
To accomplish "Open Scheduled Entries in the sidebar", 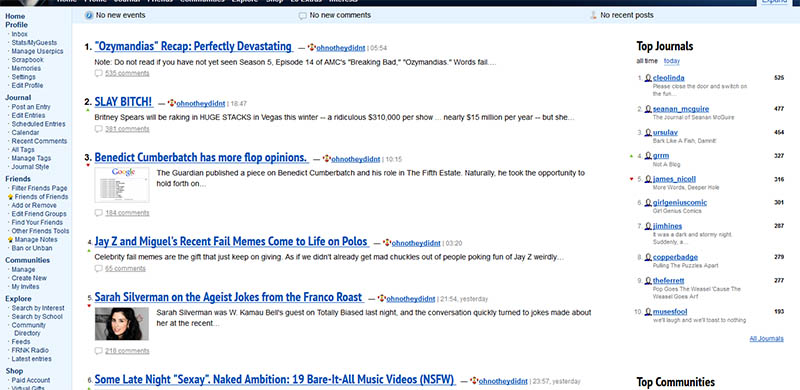I will [x=38, y=124].
